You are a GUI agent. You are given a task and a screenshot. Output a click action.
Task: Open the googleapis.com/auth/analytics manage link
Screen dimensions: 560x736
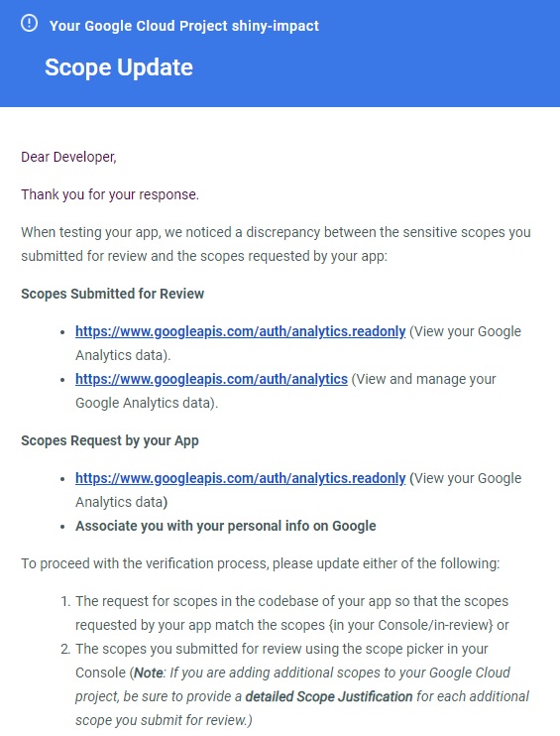211,379
